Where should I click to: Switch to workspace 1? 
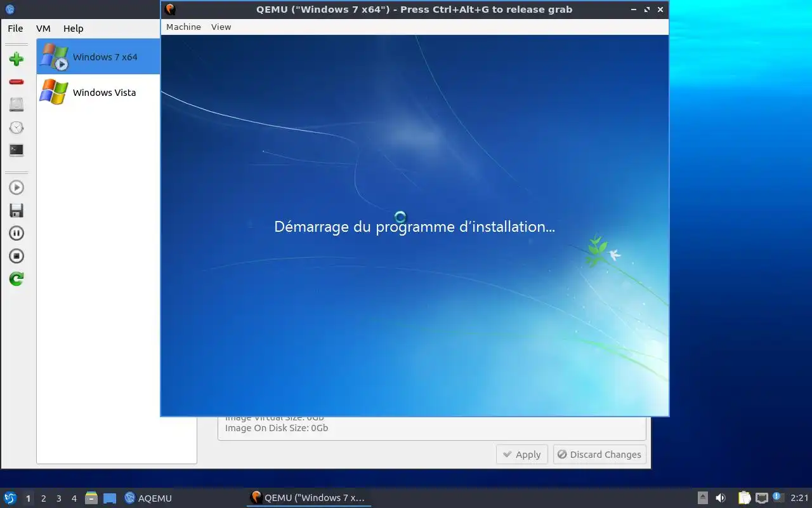click(x=28, y=498)
